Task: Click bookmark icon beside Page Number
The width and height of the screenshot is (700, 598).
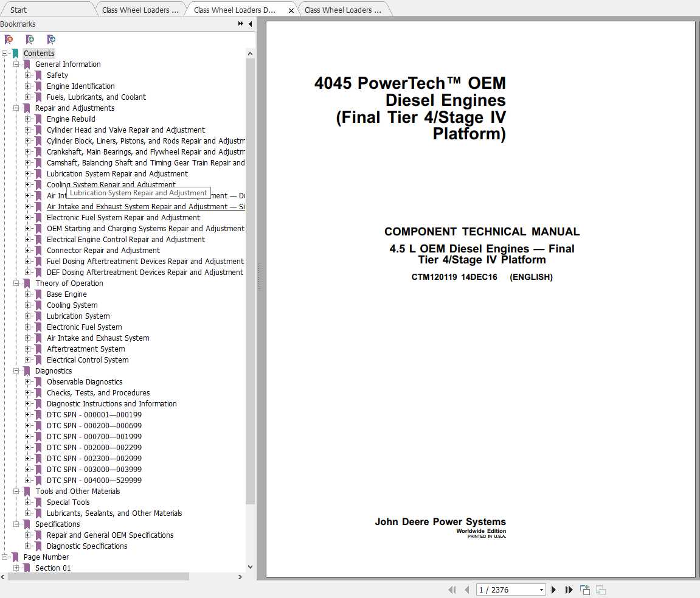Action: [x=16, y=557]
